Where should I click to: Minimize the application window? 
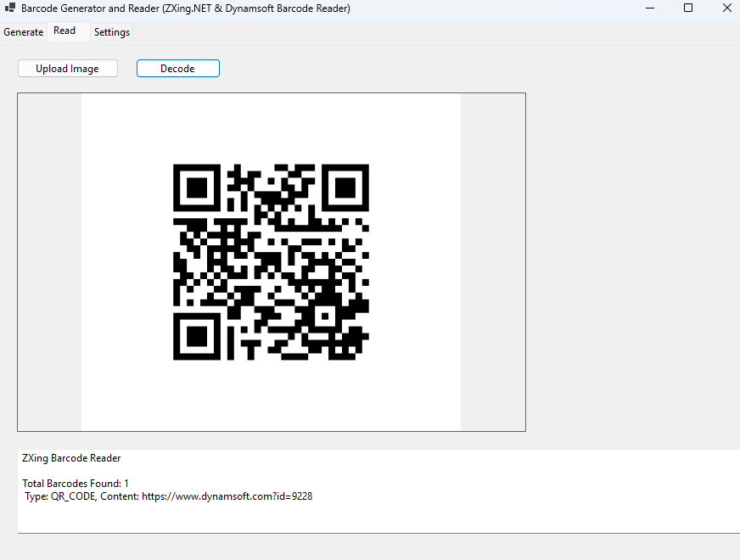tap(649, 8)
